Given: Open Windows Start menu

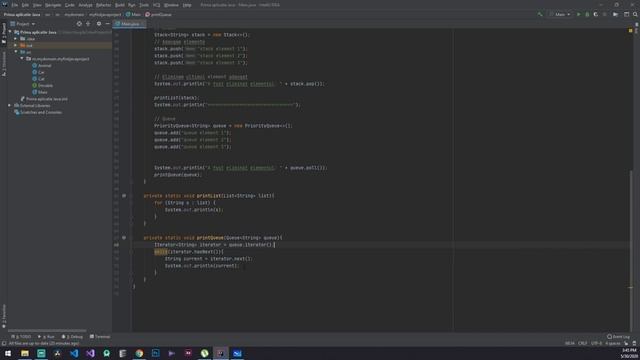Looking at the screenshot, I should click(8, 353).
